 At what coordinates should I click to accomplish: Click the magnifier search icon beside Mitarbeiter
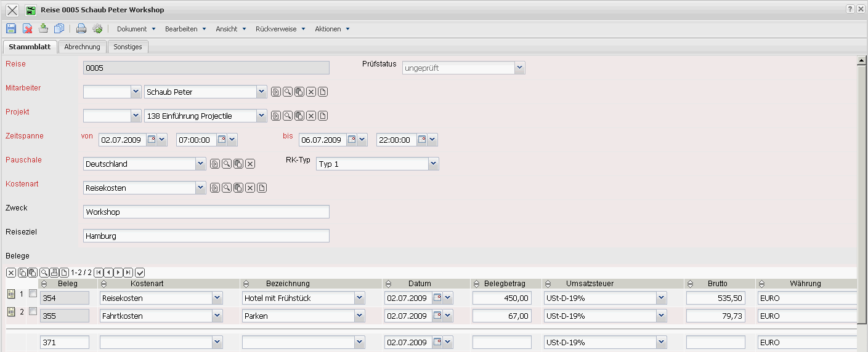pos(288,92)
